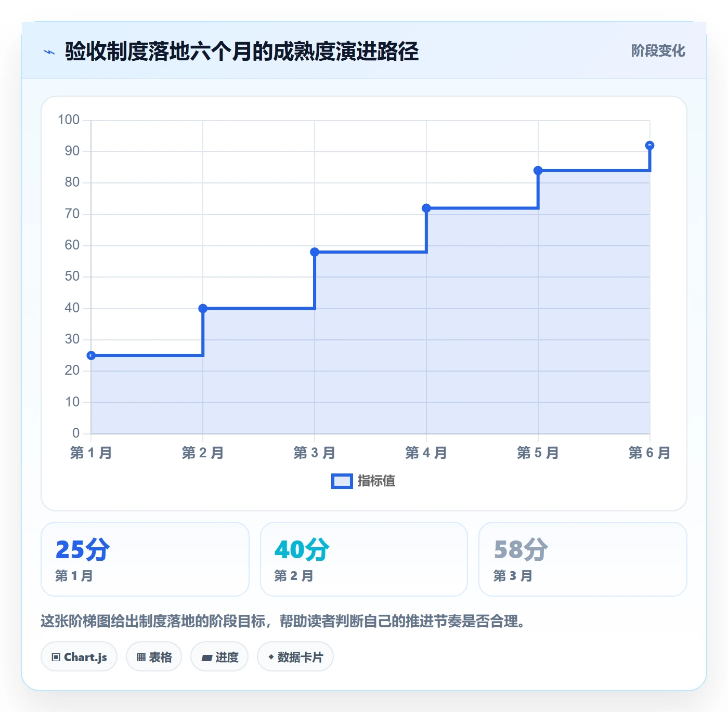Click the 第 2 月 x-axis label

point(203,453)
